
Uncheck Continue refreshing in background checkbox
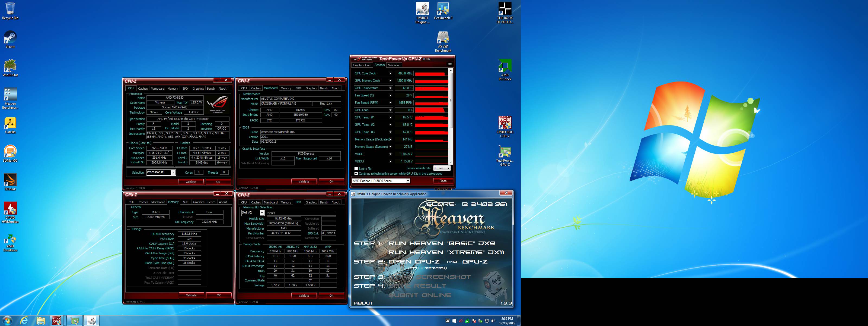(x=356, y=174)
